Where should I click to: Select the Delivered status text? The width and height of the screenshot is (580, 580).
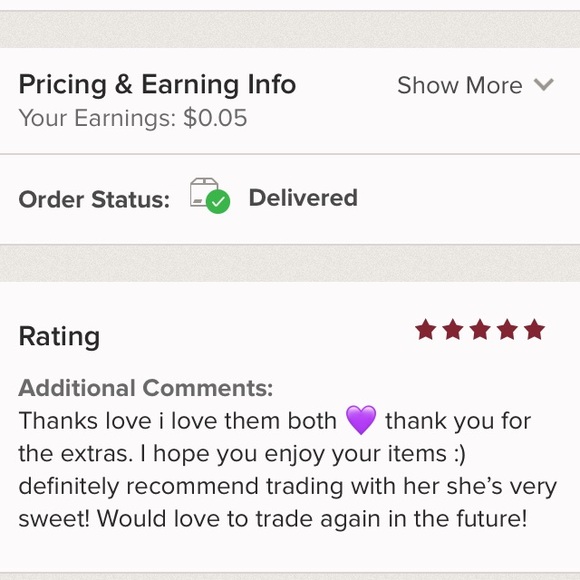(303, 198)
